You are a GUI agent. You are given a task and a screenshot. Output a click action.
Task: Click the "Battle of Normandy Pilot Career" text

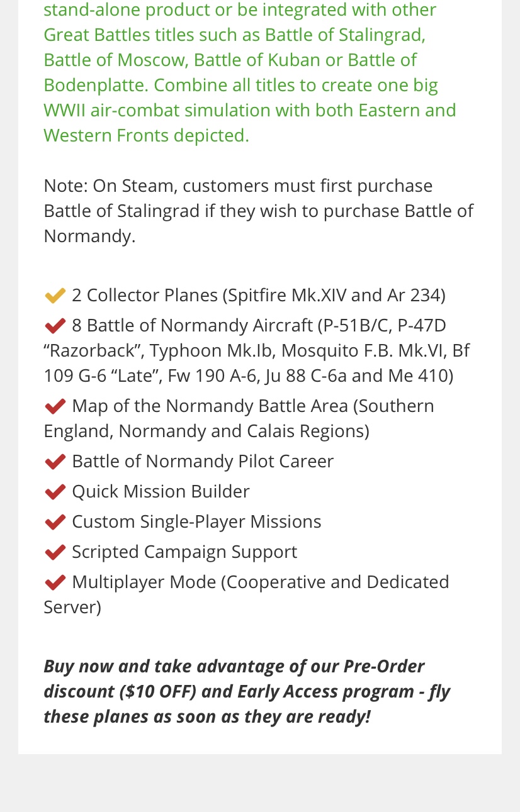coord(203,461)
